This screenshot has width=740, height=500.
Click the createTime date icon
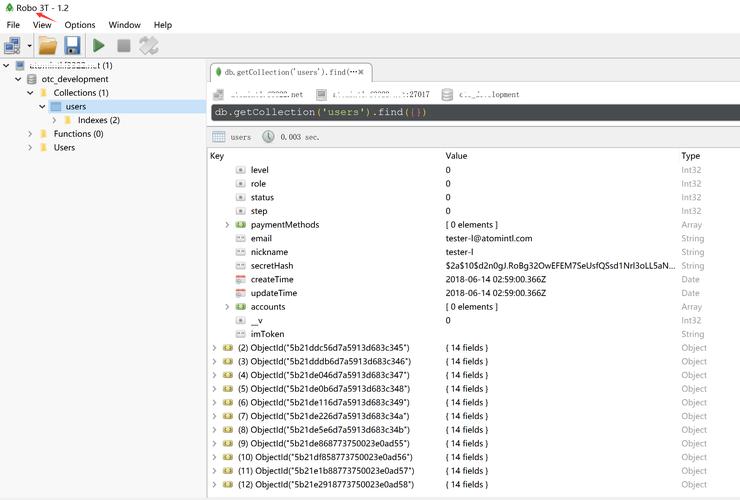coord(241,280)
